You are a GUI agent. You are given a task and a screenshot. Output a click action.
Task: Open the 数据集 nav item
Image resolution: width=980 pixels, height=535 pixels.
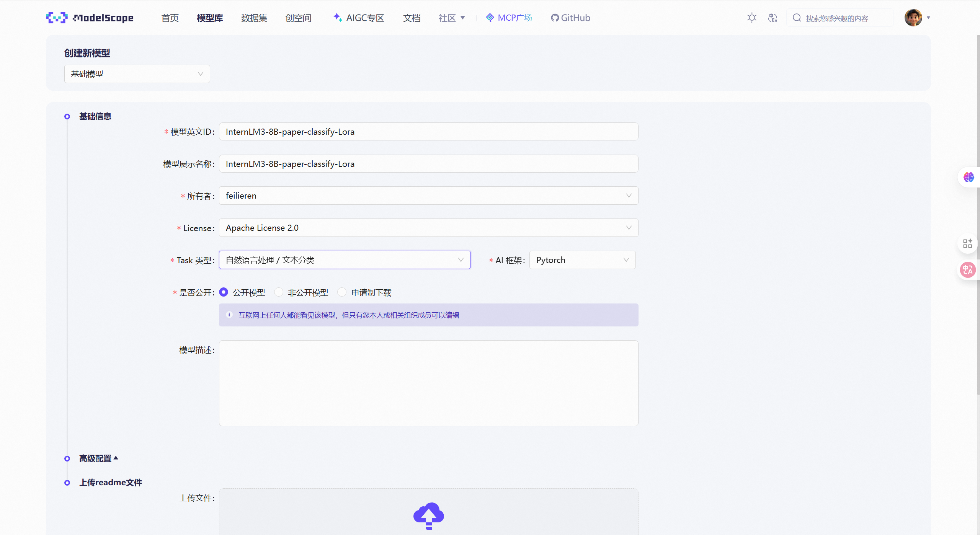point(254,18)
